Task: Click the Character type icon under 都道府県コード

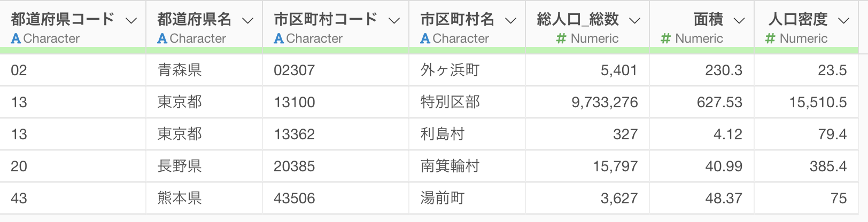Action: coord(16,38)
